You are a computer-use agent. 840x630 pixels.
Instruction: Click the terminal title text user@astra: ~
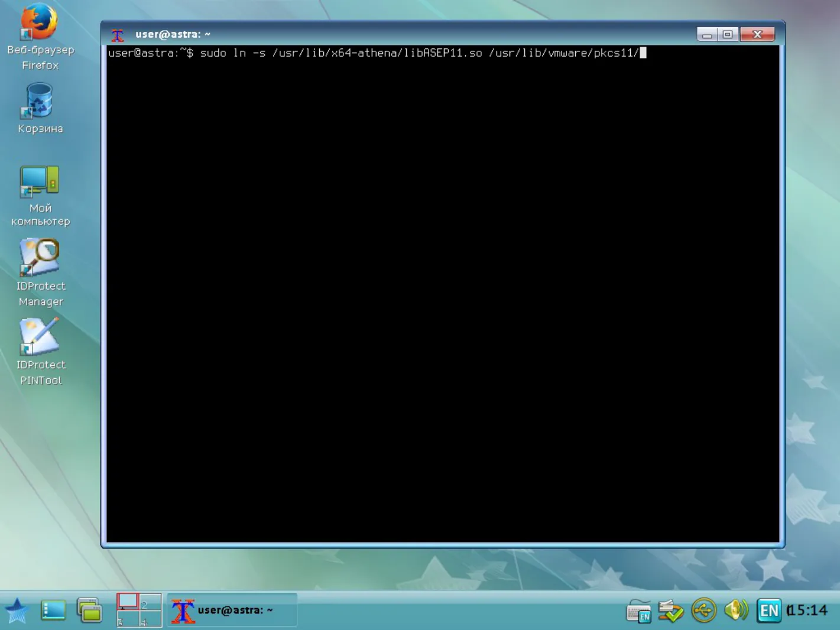pyautogui.click(x=173, y=34)
